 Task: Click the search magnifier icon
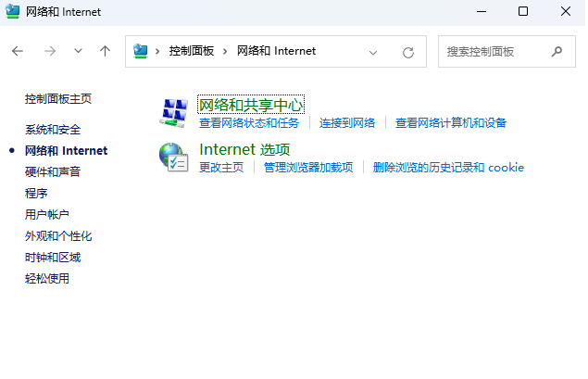coord(557,51)
